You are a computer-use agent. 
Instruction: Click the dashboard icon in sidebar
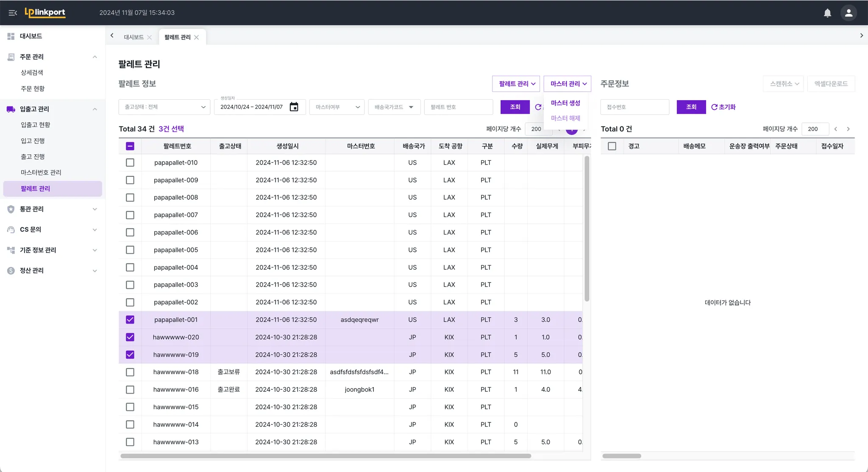[x=11, y=36]
